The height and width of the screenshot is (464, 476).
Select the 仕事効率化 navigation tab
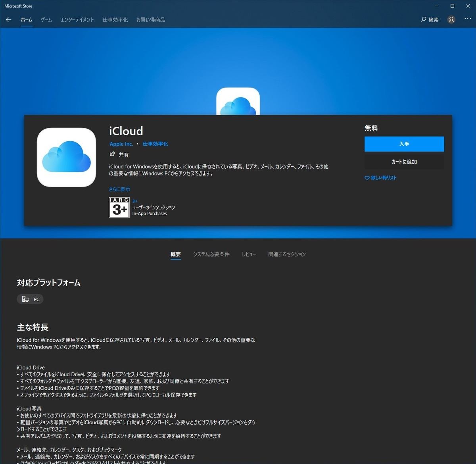click(x=115, y=19)
